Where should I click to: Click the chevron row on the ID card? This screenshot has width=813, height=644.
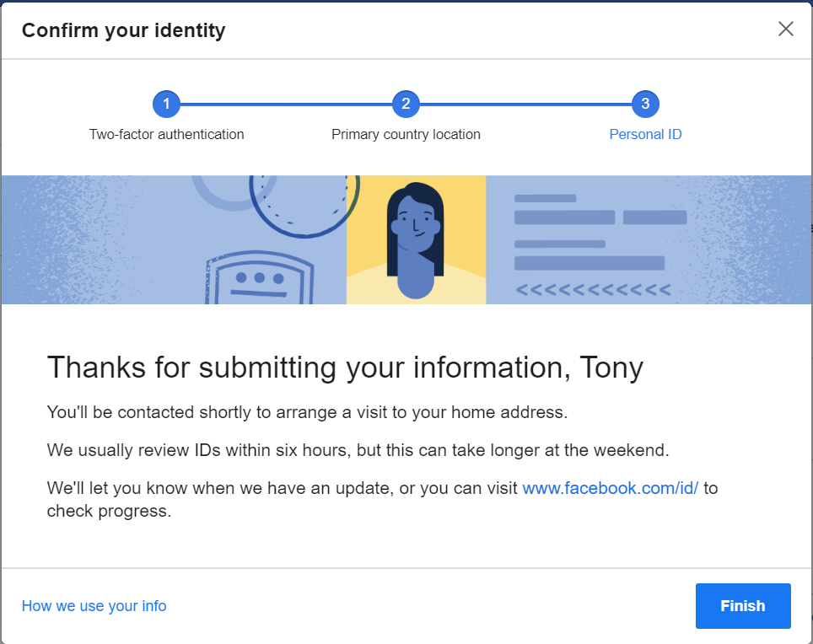593,291
